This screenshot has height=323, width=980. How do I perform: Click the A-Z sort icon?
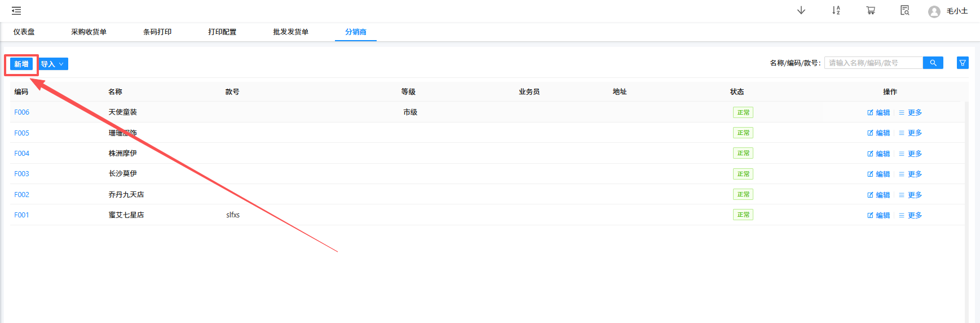pyautogui.click(x=836, y=11)
